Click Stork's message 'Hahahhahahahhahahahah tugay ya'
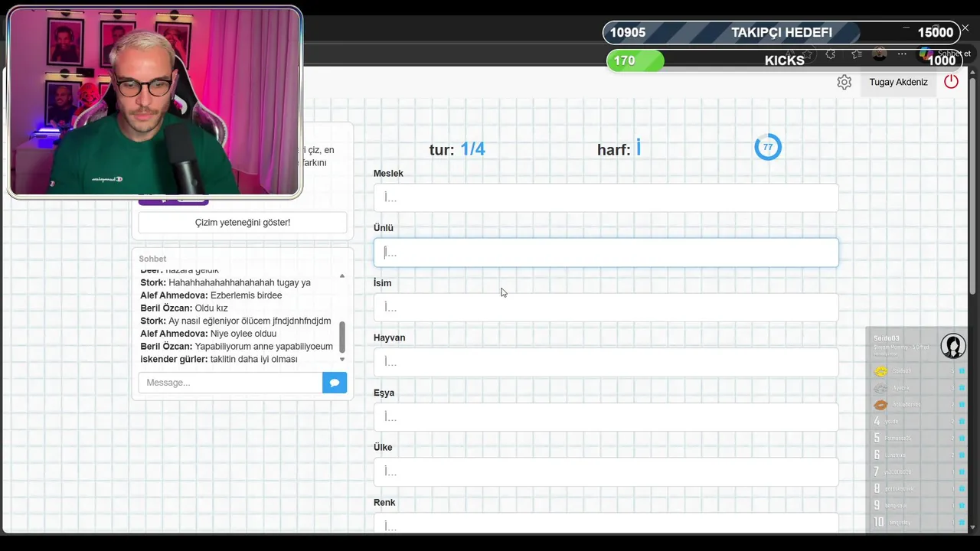Image resolution: width=980 pixels, height=551 pixels. tap(240, 282)
